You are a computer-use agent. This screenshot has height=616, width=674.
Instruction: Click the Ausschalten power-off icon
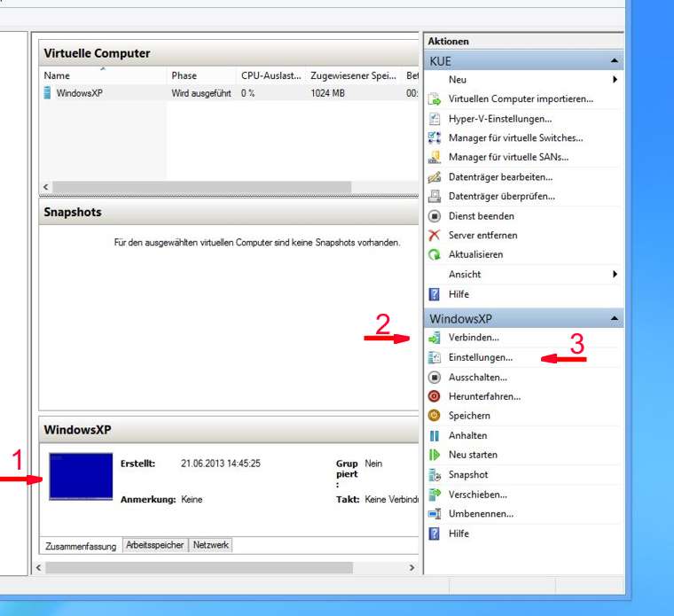(x=435, y=378)
